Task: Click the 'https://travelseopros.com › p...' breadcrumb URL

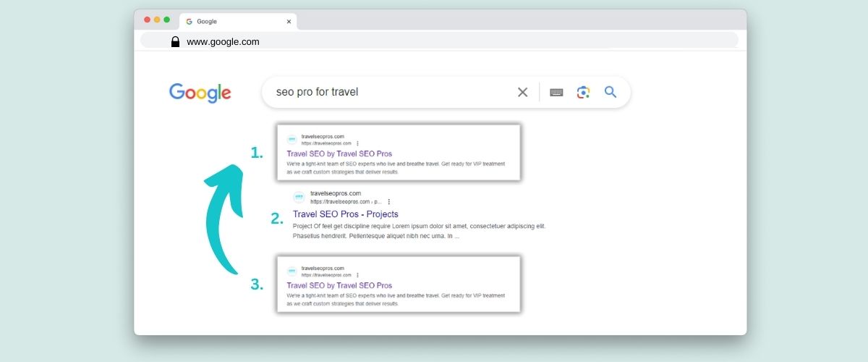Action: 346,201
